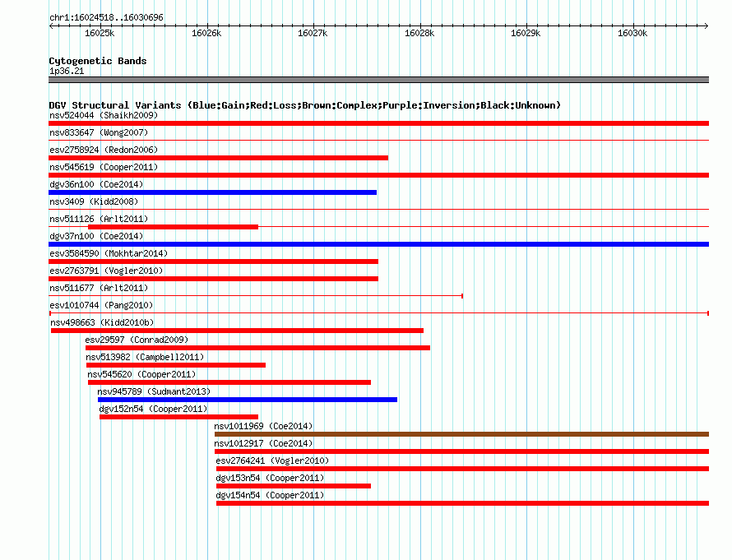Click the end tick of nsv511677 line
Screen dimensions: 732x560
pos(462,296)
